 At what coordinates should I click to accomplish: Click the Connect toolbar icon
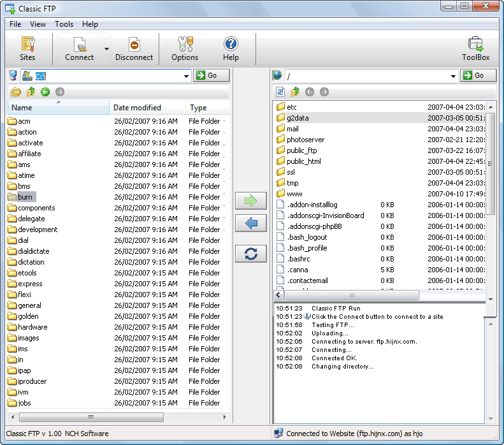click(79, 45)
